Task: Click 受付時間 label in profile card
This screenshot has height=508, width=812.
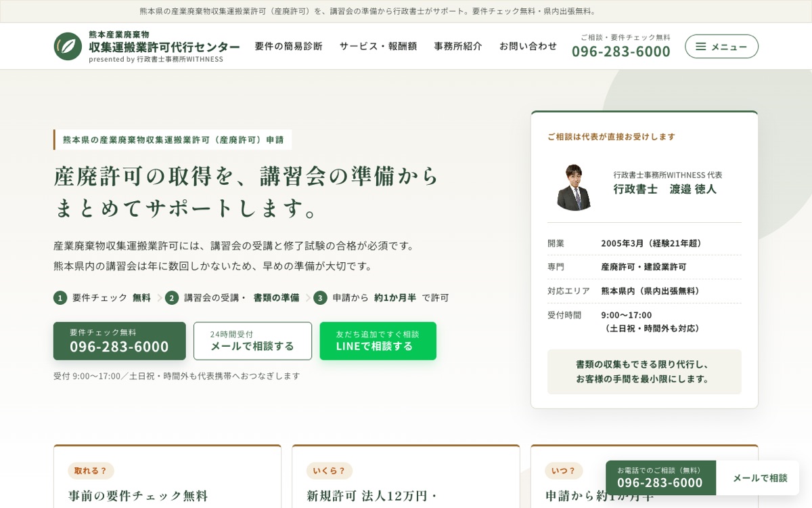Action: (564, 315)
